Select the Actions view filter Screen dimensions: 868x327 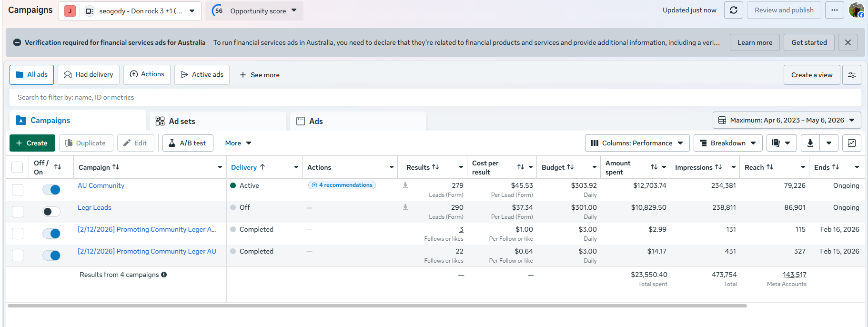[x=147, y=75]
